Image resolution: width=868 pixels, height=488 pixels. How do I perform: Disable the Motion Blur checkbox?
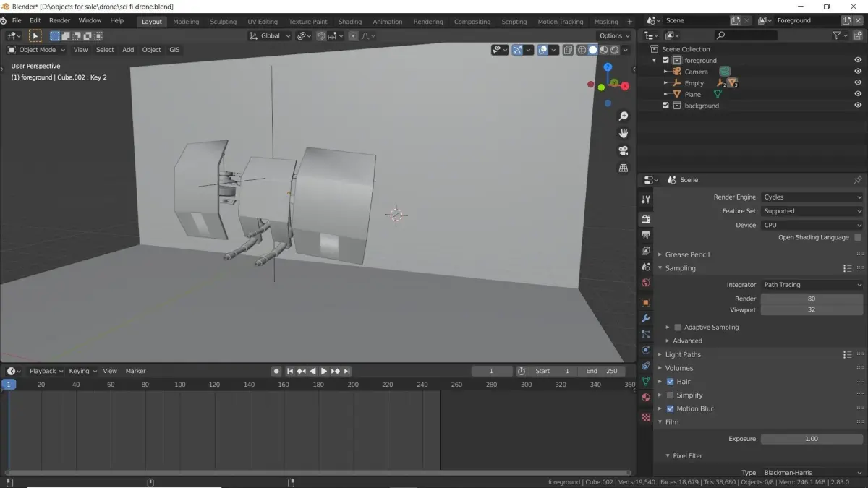coord(670,409)
